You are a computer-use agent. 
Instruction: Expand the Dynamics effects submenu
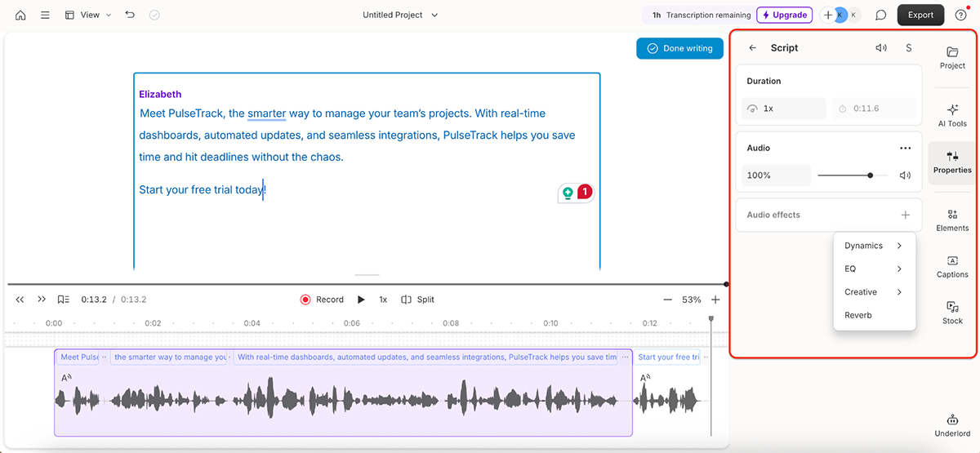tap(873, 246)
